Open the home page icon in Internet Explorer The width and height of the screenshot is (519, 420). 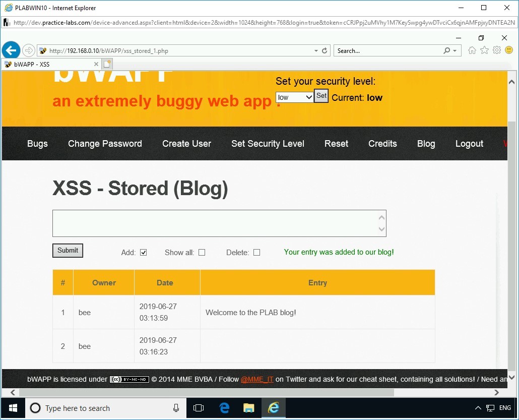472,50
